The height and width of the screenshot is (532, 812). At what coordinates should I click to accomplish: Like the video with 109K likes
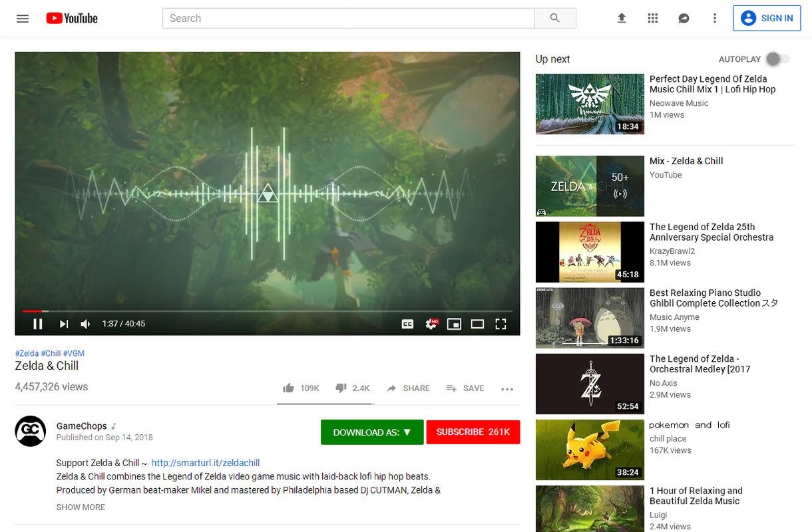301,388
